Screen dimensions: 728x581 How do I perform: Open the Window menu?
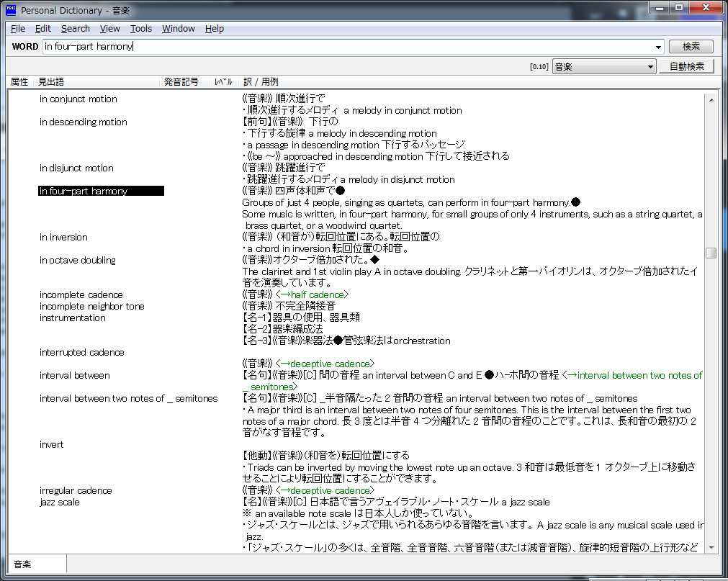click(179, 29)
